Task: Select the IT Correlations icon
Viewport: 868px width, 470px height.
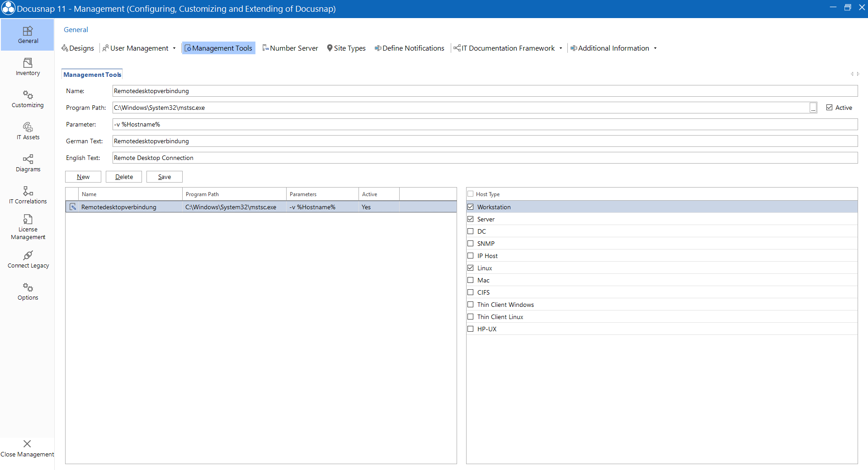Action: [x=27, y=195]
